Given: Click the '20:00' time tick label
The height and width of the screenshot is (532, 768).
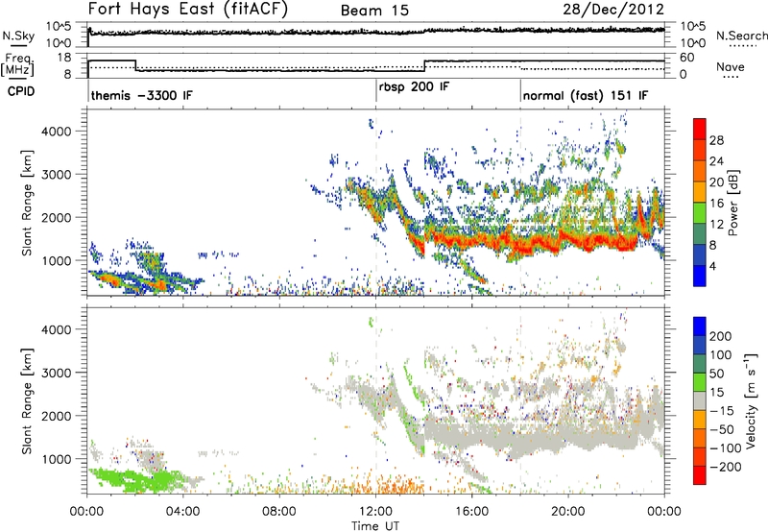Looking at the screenshot, I should point(568,512).
